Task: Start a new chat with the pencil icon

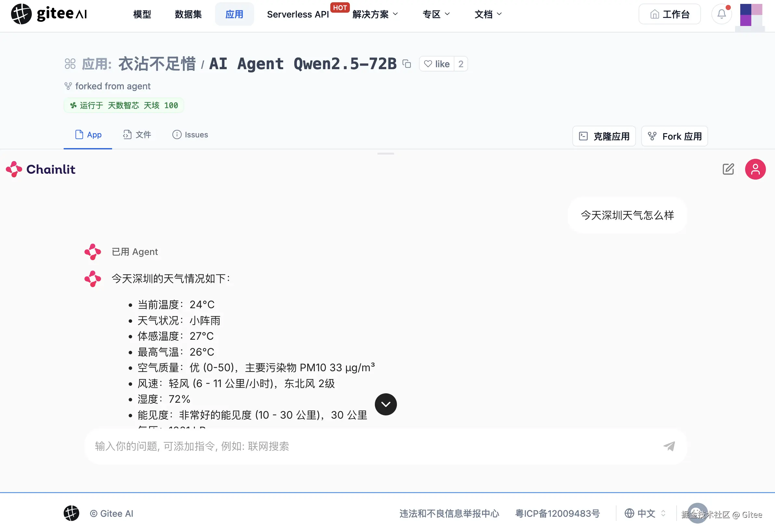Action: point(728,169)
